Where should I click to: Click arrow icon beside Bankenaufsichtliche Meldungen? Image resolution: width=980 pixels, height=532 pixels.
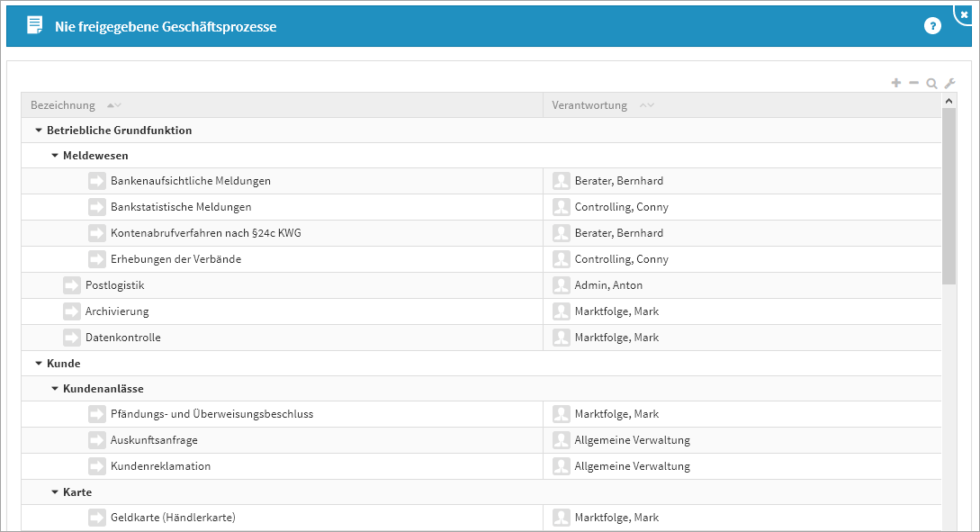tap(97, 181)
